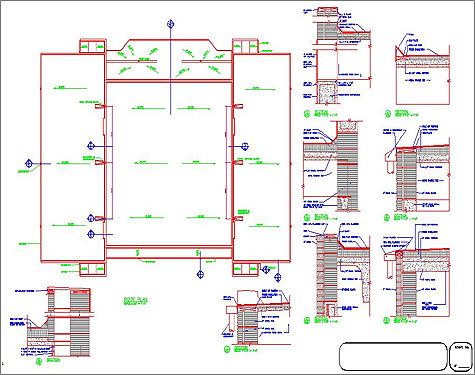Click the green detail circle of the bottom-right detail

point(386,320)
